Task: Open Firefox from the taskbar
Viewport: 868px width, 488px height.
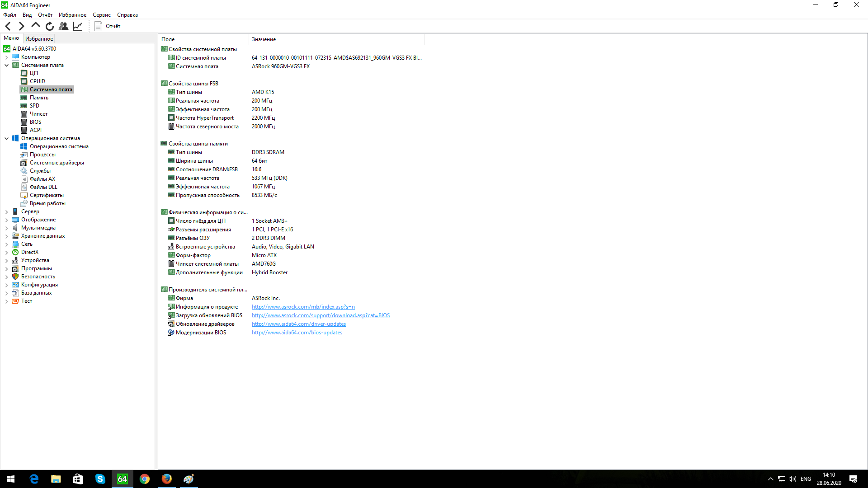Action: pos(167,479)
